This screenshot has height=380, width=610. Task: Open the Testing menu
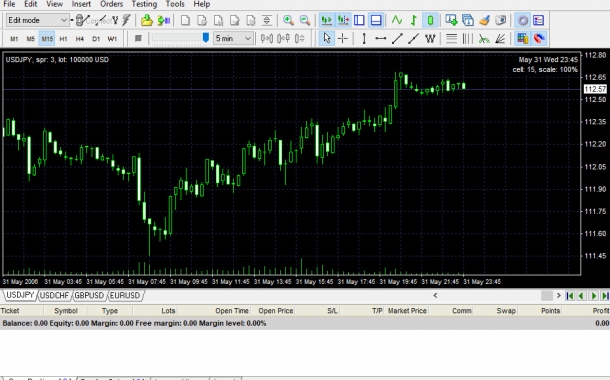click(x=144, y=4)
